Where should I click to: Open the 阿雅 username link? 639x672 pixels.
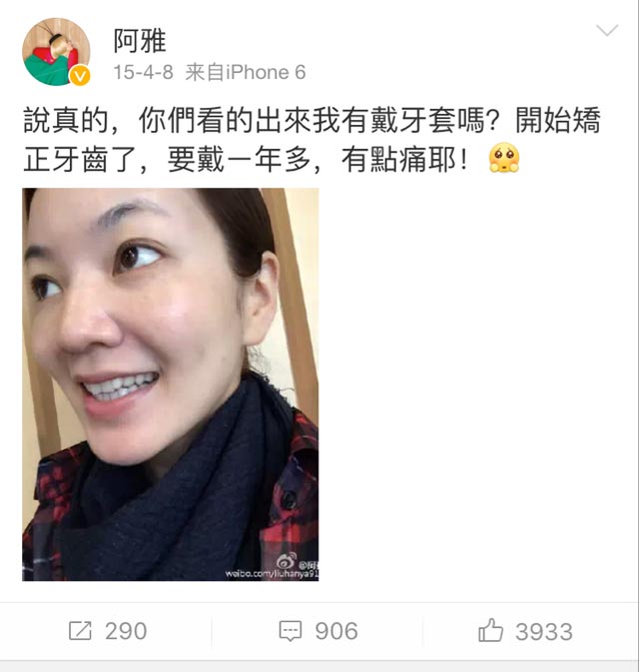[140, 41]
